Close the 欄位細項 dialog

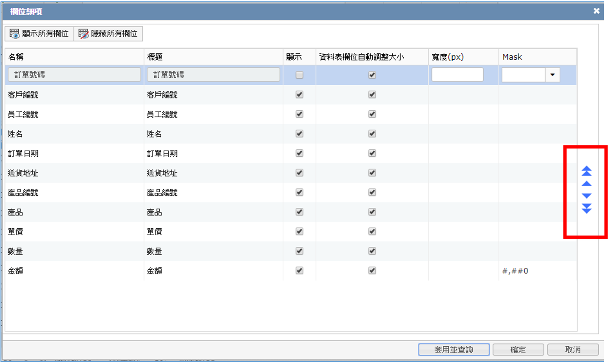tap(596, 11)
